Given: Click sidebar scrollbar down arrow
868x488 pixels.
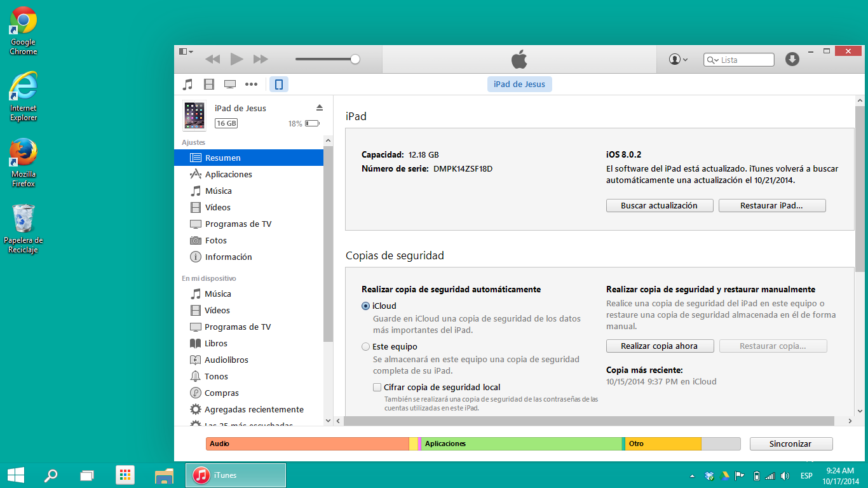Looking at the screenshot, I should coord(328,421).
